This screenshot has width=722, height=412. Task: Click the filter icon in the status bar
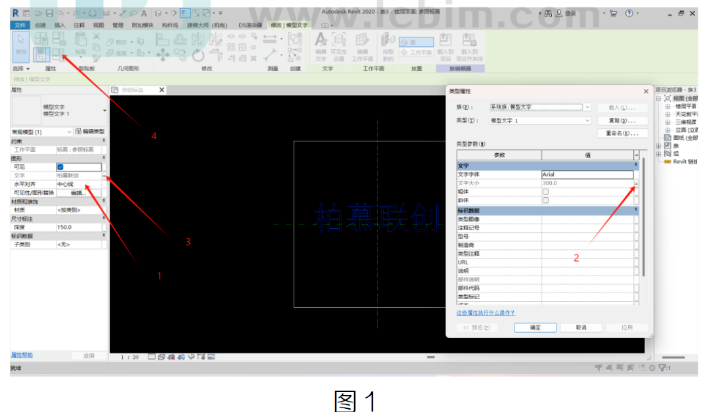pyautogui.click(x=664, y=367)
